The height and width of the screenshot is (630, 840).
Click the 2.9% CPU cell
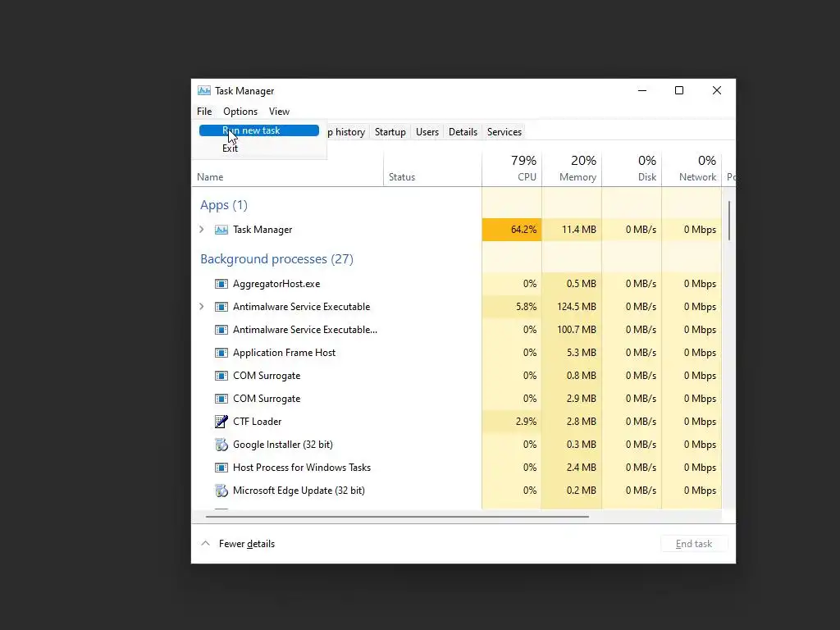tap(512, 422)
